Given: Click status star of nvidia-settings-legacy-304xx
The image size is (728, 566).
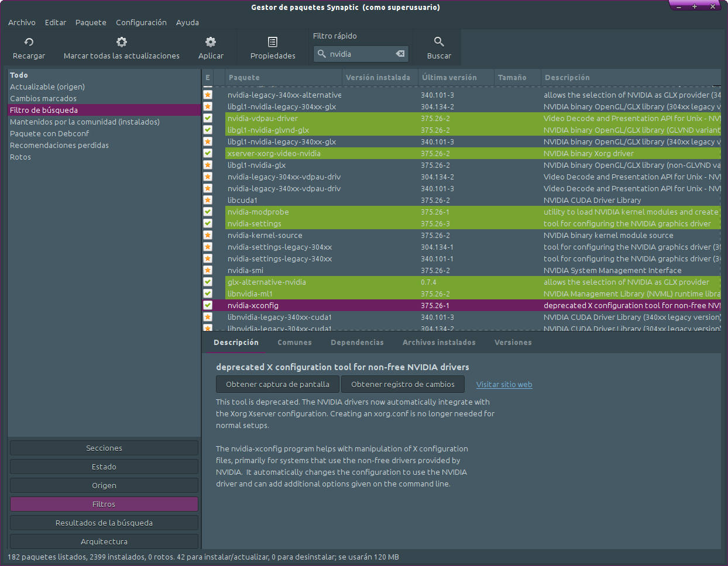Looking at the screenshot, I should coord(208,247).
